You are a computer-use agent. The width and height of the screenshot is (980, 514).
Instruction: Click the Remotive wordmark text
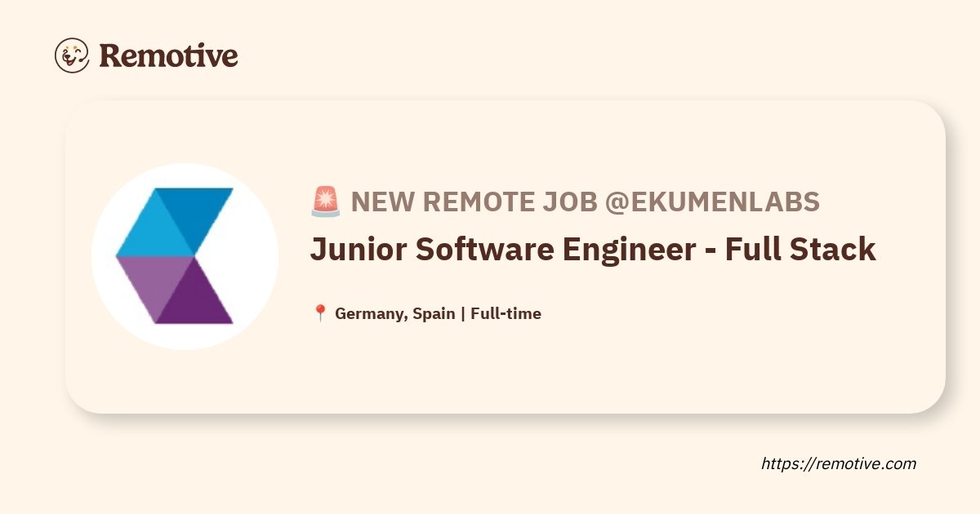click(x=168, y=55)
